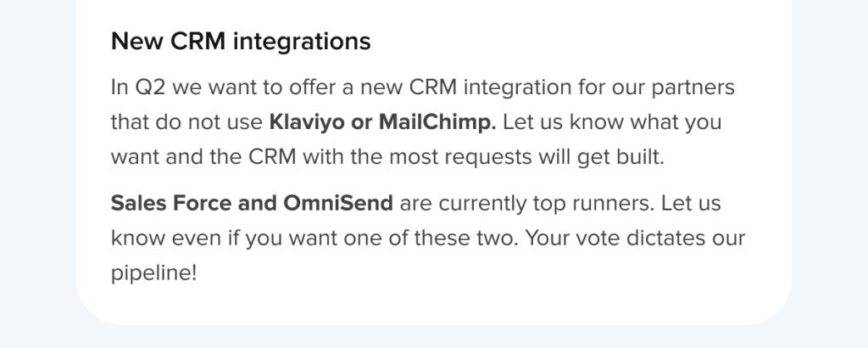Click the bold "Sales Force and OmniSend" text
The height and width of the screenshot is (348, 868).
click(x=252, y=203)
